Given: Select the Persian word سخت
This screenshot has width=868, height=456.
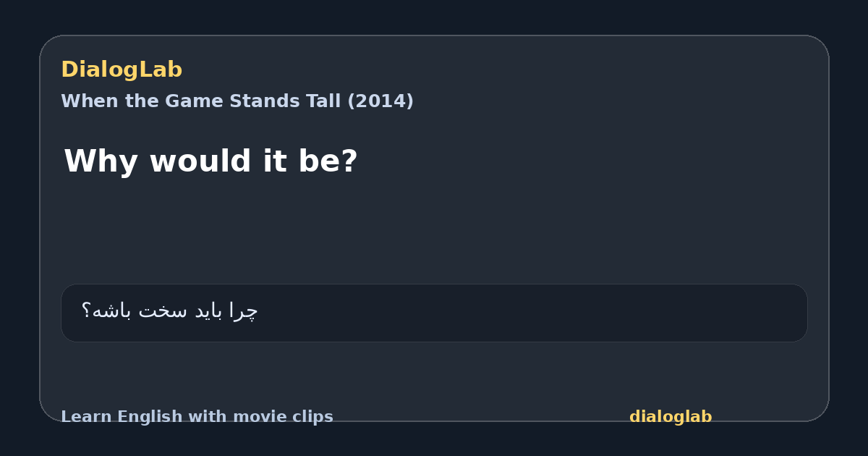Looking at the screenshot, I should pos(163,311).
